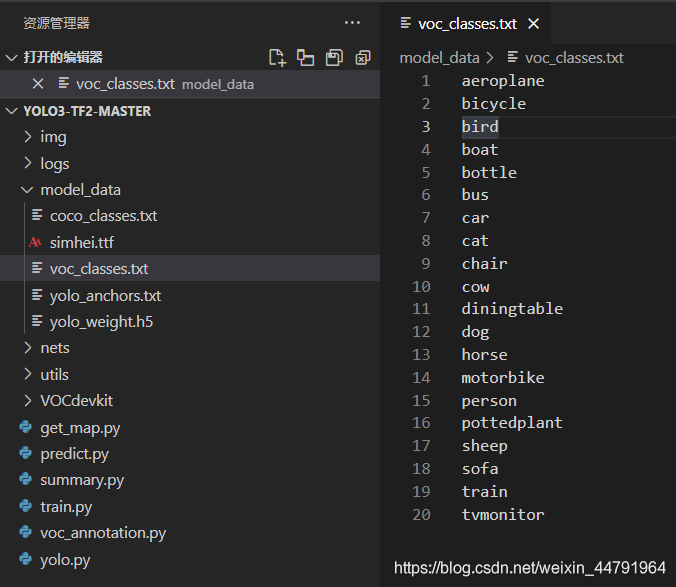Screen dimensions: 676x587
Task: Click the text 'person' on line 15
Action: click(489, 401)
